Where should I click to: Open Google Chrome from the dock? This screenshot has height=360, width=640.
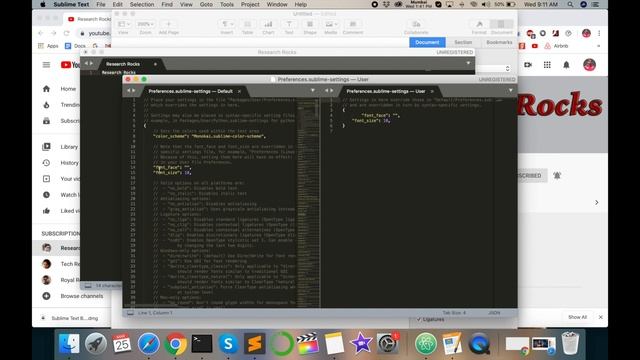pyautogui.click(x=175, y=344)
